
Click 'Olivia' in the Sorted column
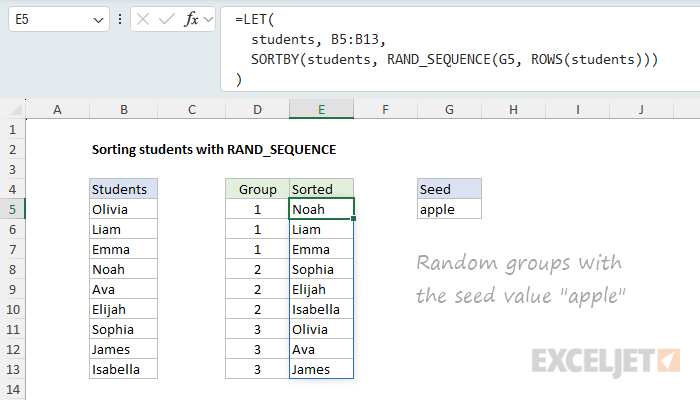pyautogui.click(x=321, y=329)
